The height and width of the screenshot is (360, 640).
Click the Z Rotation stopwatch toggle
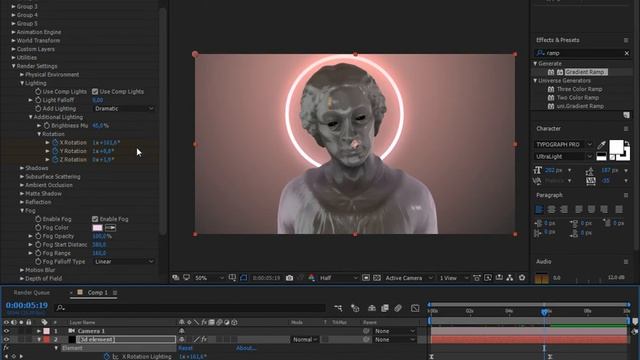click(x=55, y=160)
